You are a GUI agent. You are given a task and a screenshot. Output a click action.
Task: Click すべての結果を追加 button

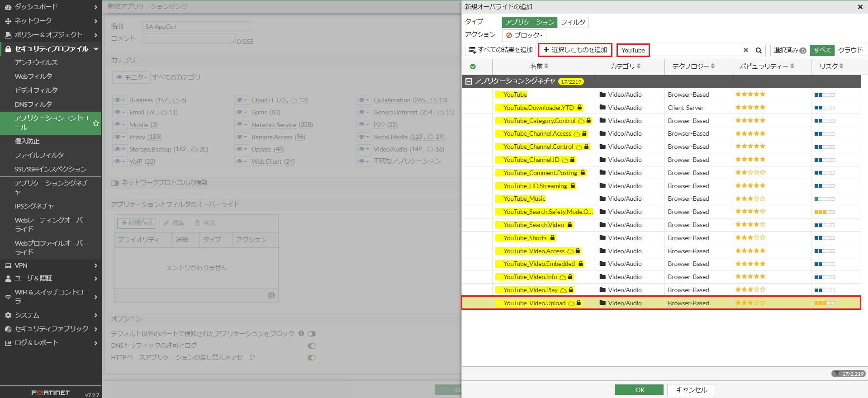tap(501, 50)
